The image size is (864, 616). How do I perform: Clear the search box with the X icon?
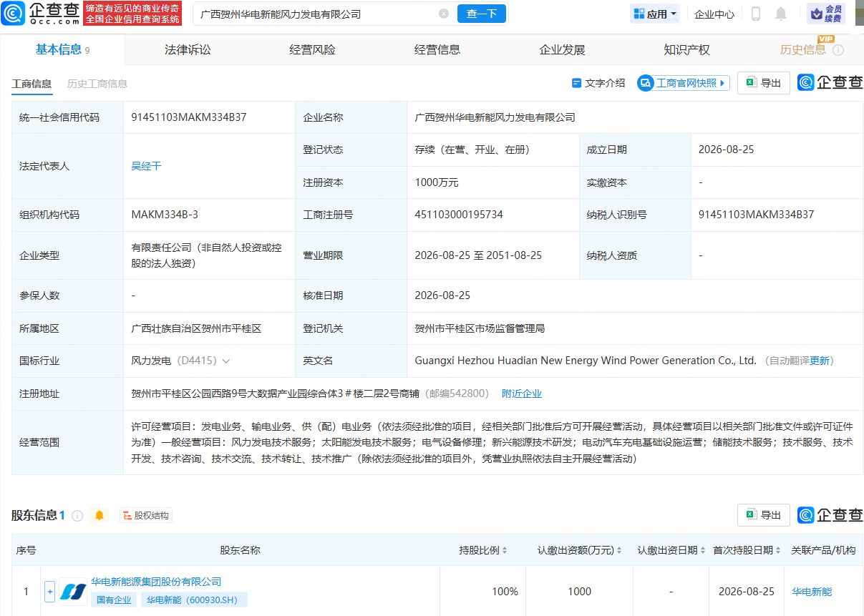(444, 14)
